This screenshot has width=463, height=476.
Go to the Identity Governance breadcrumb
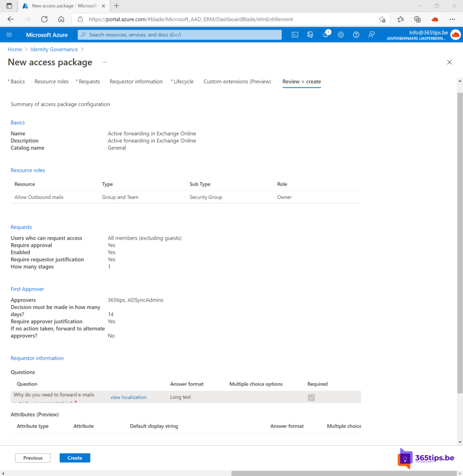(54, 49)
